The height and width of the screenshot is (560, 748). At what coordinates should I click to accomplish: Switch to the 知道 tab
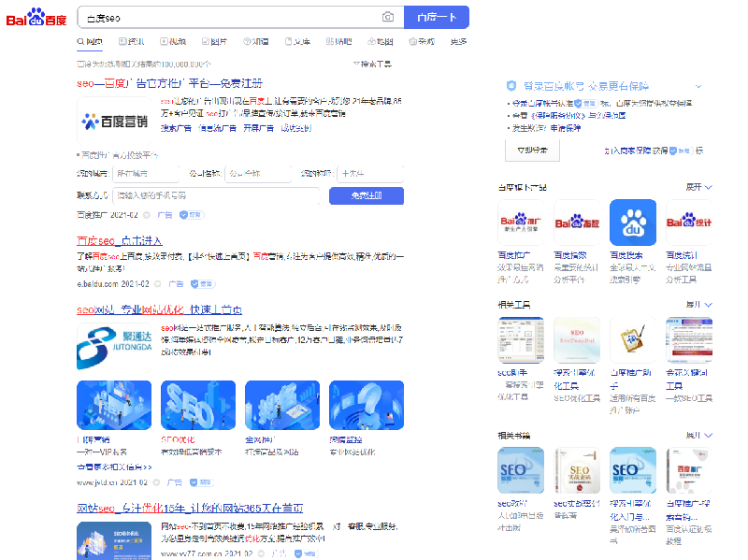click(255, 41)
